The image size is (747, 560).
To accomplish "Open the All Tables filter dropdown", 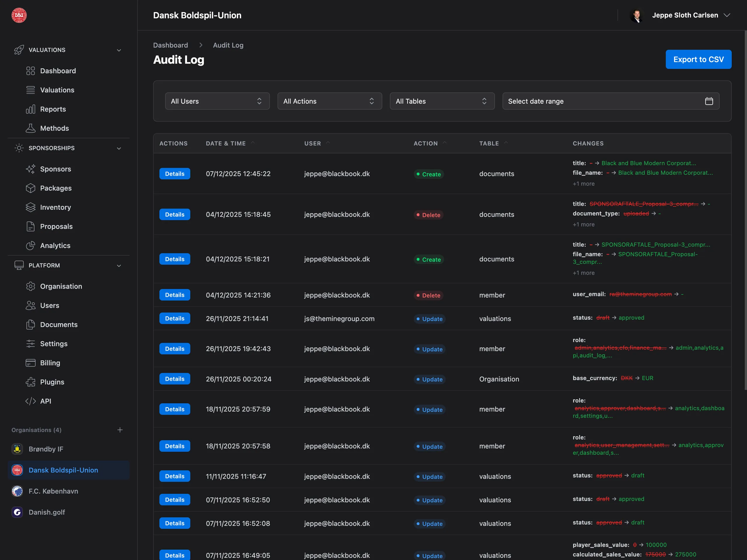I will 442,101.
